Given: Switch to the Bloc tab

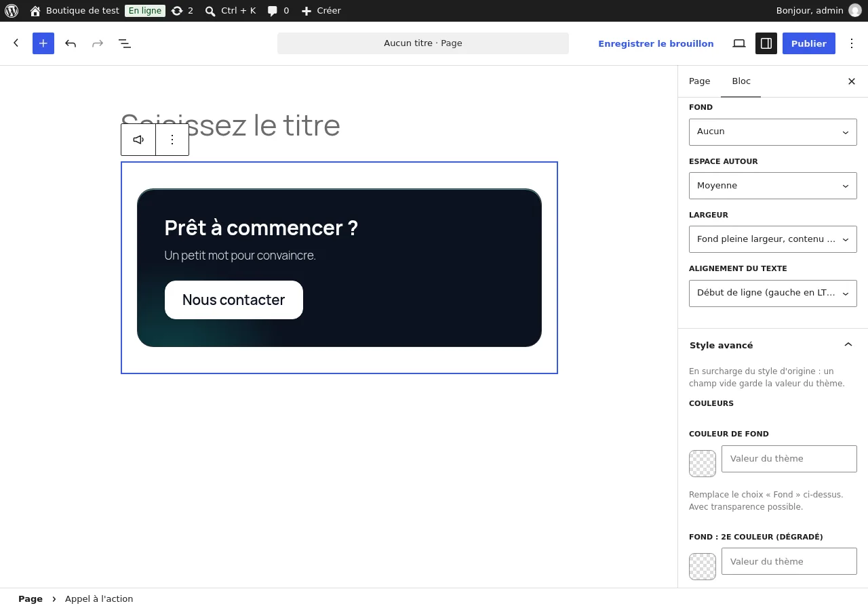Looking at the screenshot, I should point(741,81).
